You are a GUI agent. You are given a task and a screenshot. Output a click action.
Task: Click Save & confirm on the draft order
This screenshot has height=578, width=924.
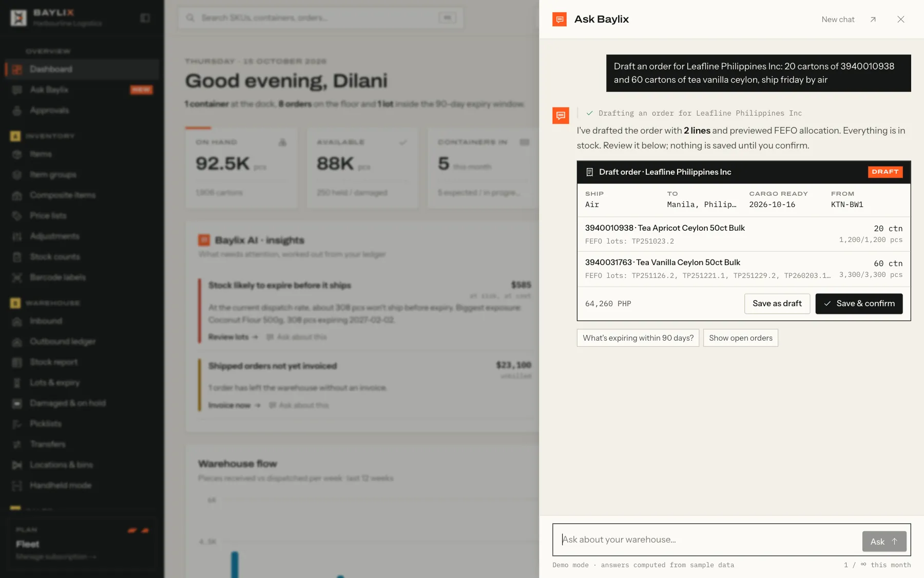tap(859, 304)
